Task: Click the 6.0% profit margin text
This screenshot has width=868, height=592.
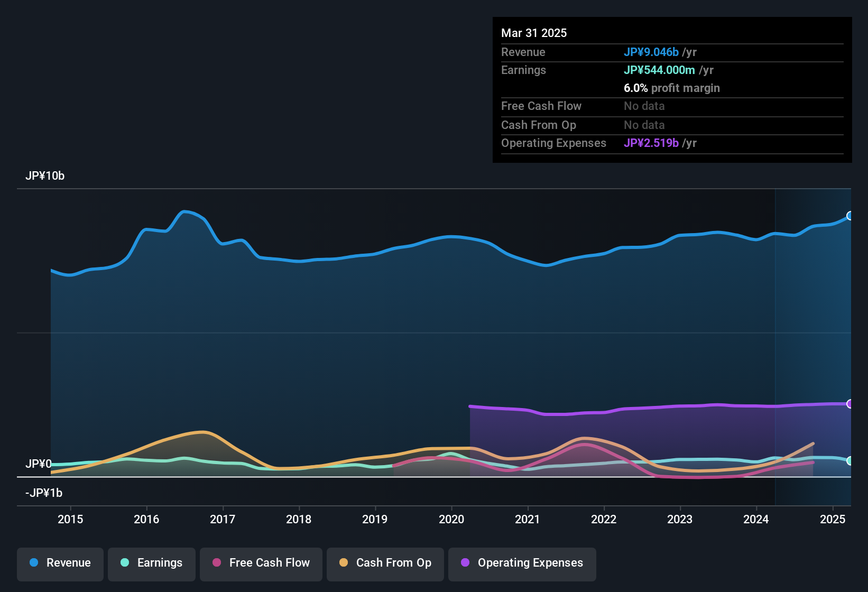Action: (672, 88)
